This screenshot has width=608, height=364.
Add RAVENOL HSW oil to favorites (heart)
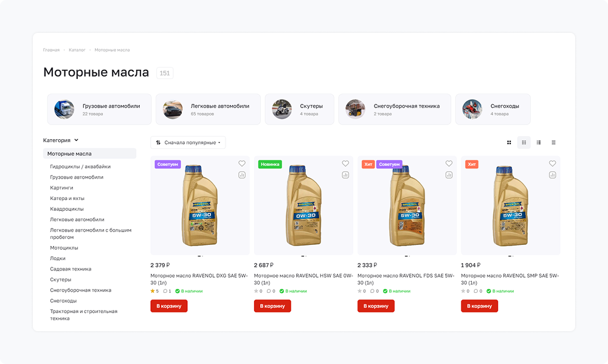[345, 163]
